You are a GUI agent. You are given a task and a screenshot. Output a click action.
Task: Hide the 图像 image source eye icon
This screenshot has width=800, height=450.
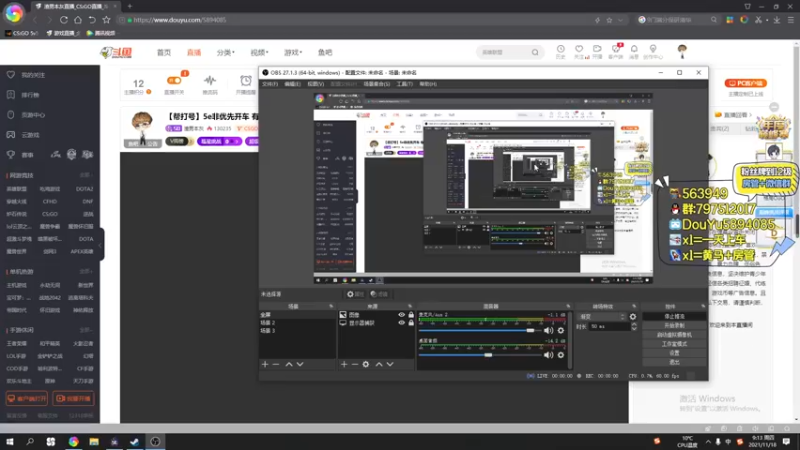click(x=402, y=315)
